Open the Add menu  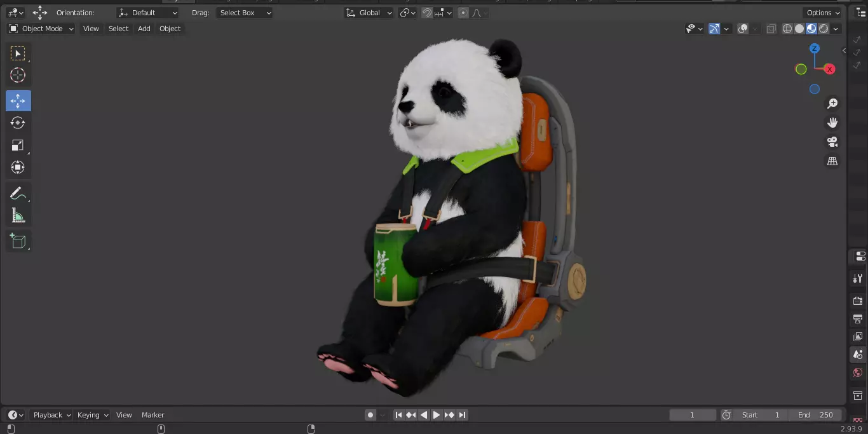144,29
